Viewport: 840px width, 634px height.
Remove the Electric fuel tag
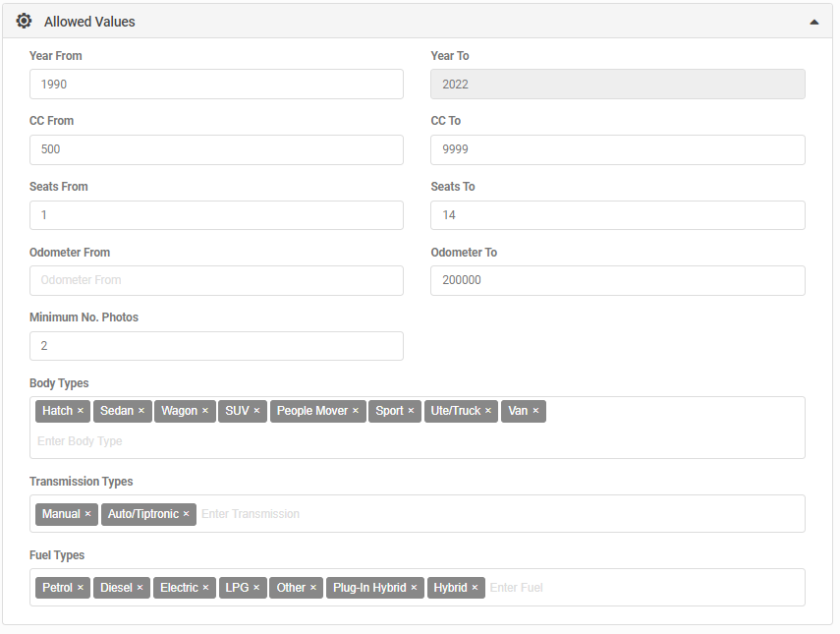tap(205, 588)
